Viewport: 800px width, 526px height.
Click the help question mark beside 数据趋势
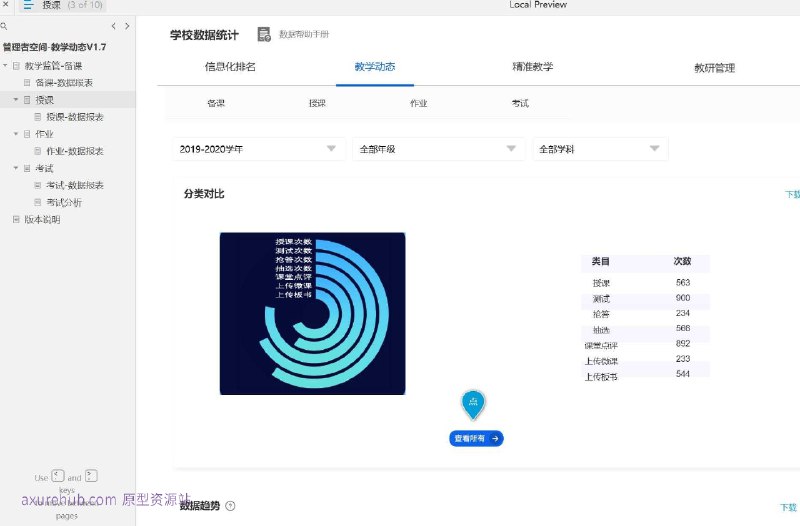[230, 506]
